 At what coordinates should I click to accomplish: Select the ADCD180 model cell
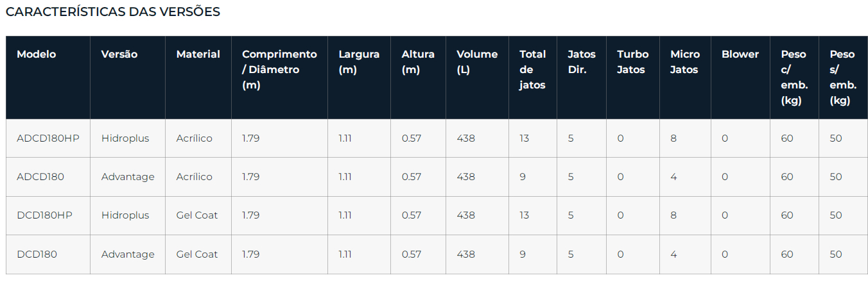click(40, 177)
